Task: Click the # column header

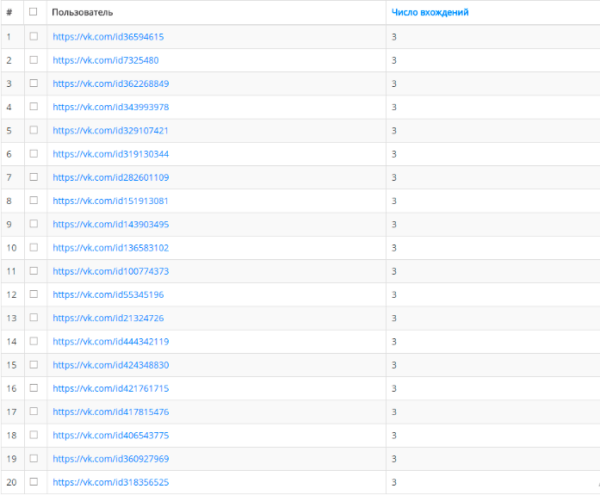Action: click(9, 12)
